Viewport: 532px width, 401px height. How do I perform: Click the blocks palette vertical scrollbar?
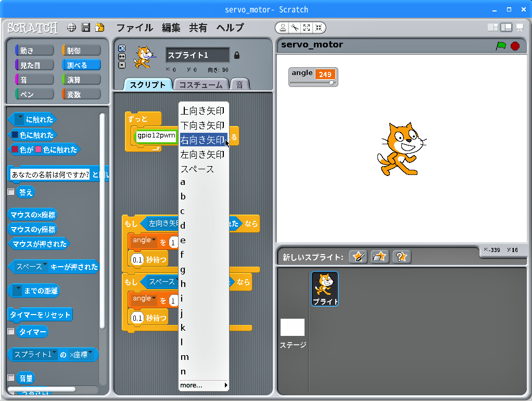[102, 221]
